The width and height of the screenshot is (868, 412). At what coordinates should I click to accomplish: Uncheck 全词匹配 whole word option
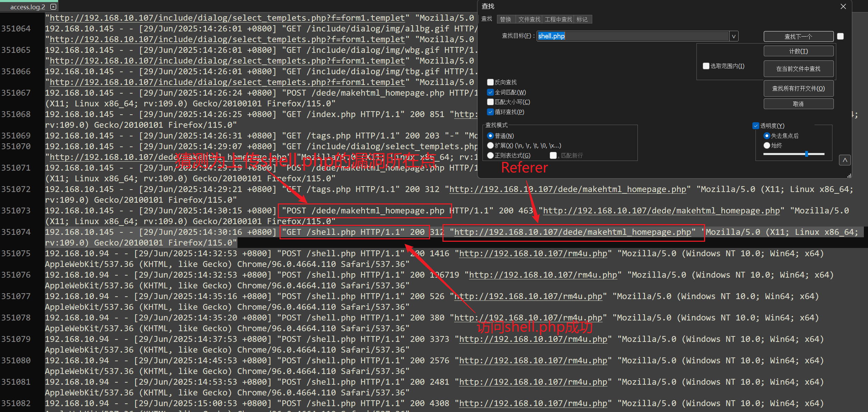pyautogui.click(x=490, y=92)
